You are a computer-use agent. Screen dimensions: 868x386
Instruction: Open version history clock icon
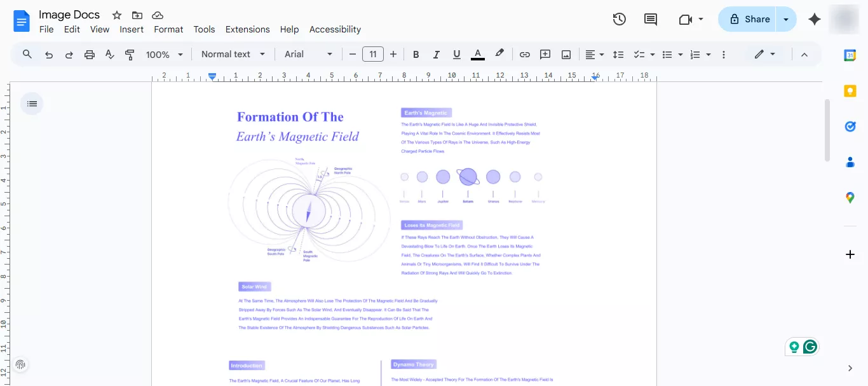pyautogui.click(x=619, y=19)
